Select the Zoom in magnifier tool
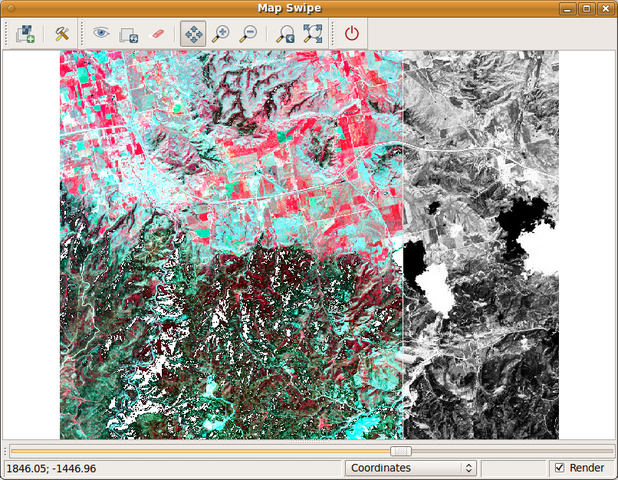Screen dimensions: 618x480 [x=221, y=33]
